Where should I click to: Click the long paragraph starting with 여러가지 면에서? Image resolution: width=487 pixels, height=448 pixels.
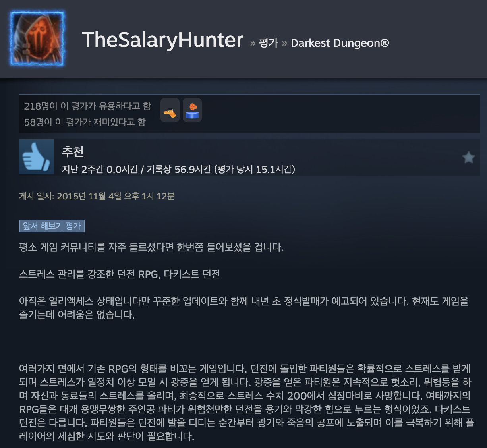click(x=246, y=402)
